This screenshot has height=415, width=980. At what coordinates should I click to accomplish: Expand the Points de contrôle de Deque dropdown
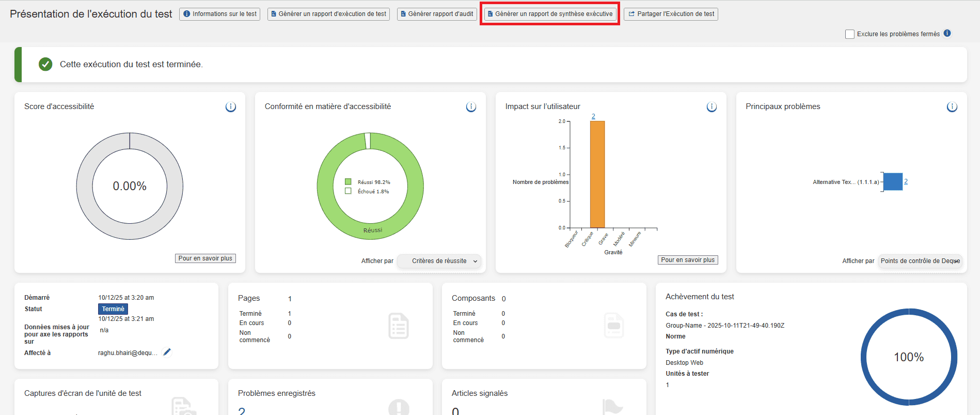click(920, 261)
